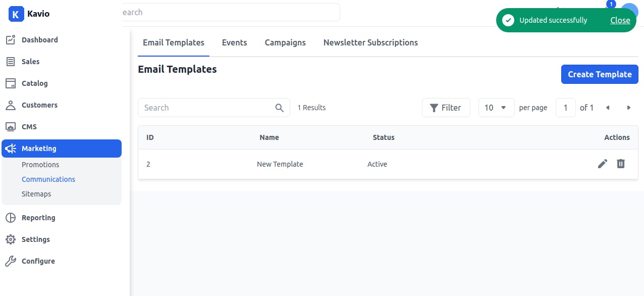The image size is (644, 296).
Task: Switch to the Email Templates tab
Action: pos(174,42)
